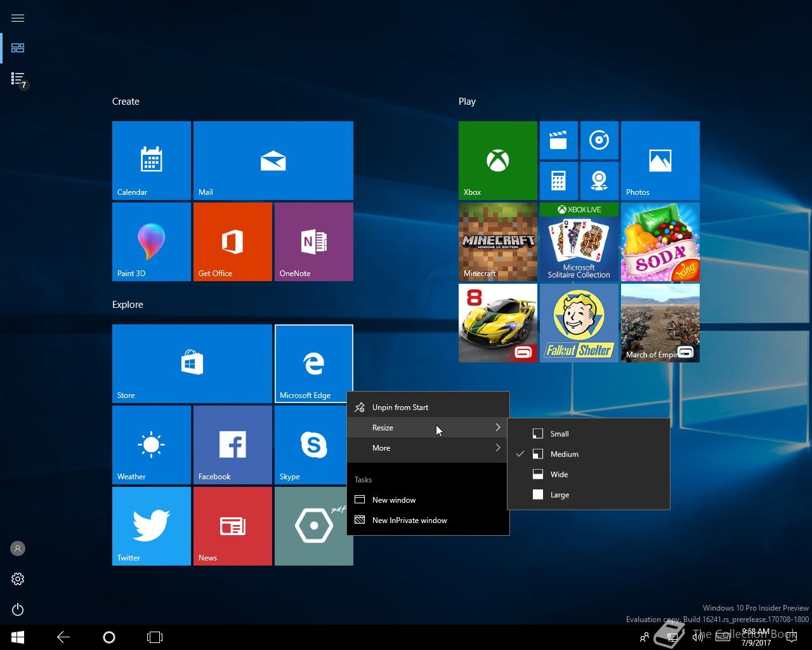Click the Create group heading
This screenshot has height=650, width=812.
pyautogui.click(x=126, y=102)
